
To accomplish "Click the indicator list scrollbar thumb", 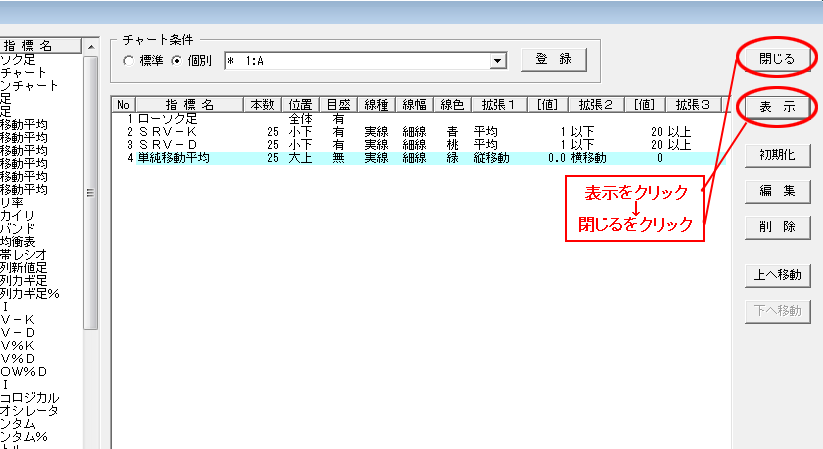I will coord(91,193).
